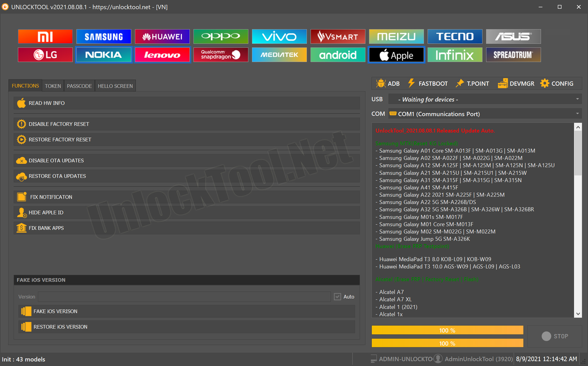Screen dimensions: 588x366
Task: Click the log scrollbar up arrow
Action: 578,127
